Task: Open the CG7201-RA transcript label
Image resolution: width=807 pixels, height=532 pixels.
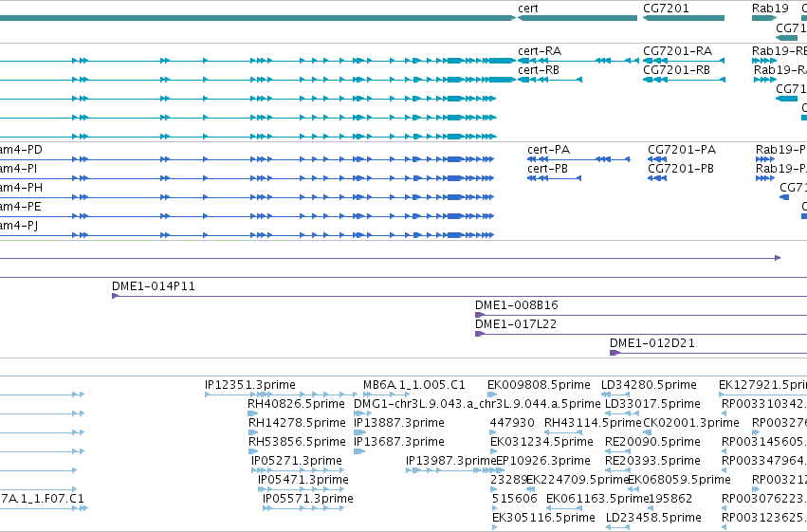Action: (x=677, y=51)
